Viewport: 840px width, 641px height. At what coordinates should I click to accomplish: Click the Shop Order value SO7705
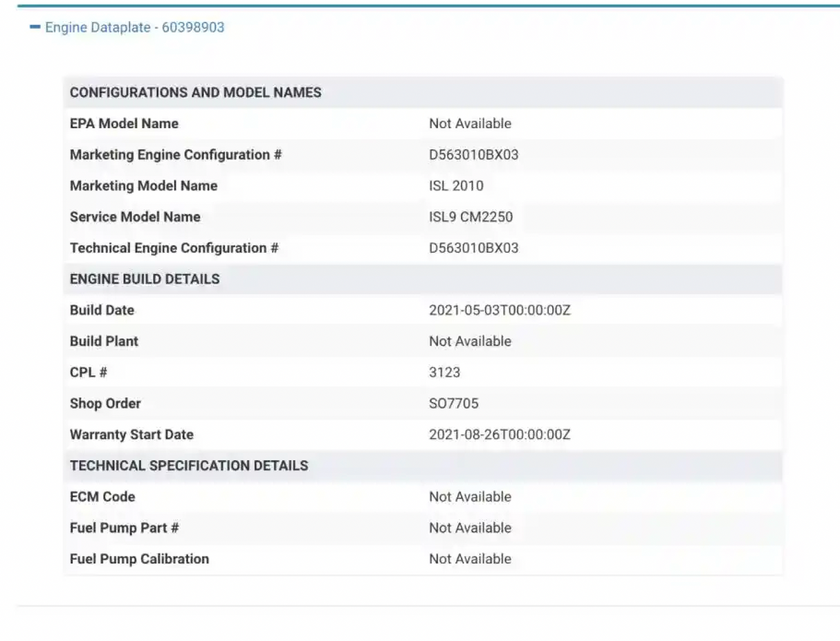pos(453,404)
